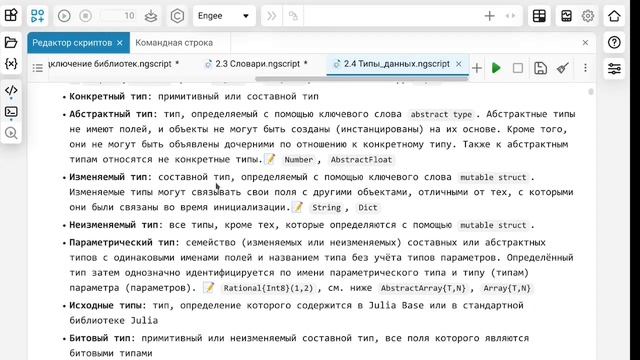Start model simulation with the round play button

tap(64, 16)
